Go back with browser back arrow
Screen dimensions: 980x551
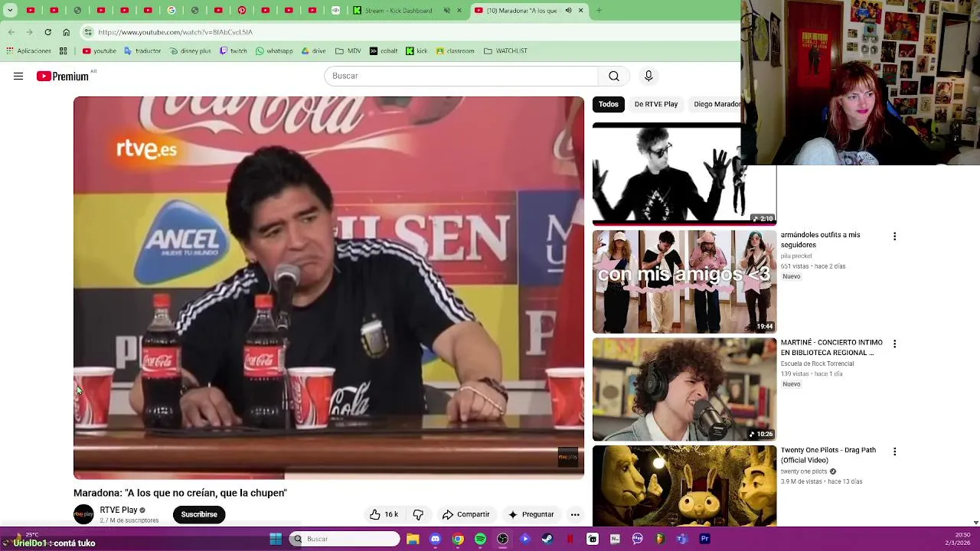(11, 32)
